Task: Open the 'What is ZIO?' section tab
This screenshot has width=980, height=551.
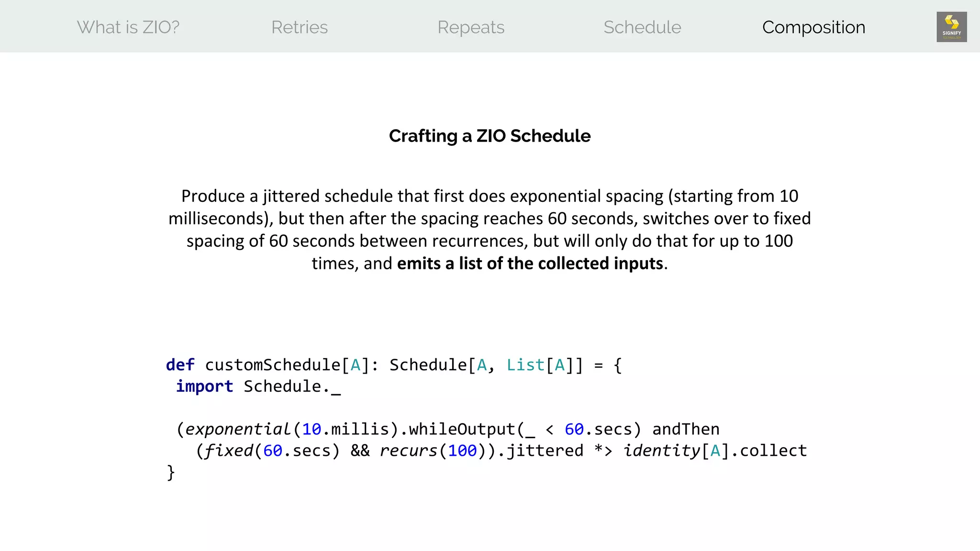Action: click(x=128, y=27)
